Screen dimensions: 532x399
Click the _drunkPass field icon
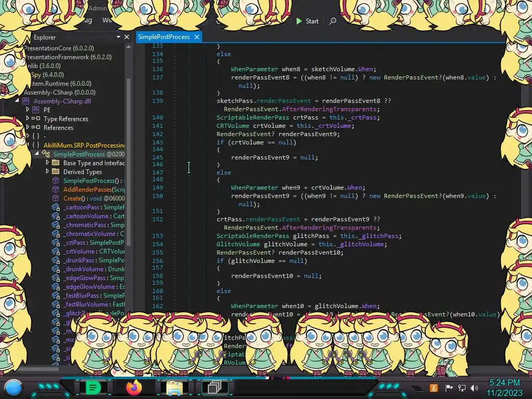coord(56,260)
